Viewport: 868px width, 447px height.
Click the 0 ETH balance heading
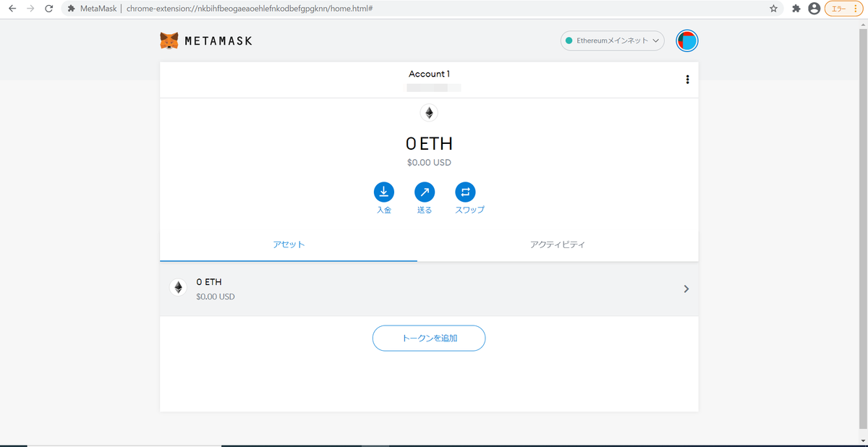(x=429, y=144)
